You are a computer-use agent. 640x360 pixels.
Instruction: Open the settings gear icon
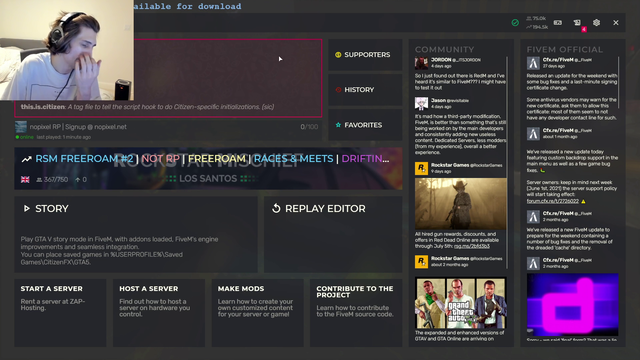point(596,23)
